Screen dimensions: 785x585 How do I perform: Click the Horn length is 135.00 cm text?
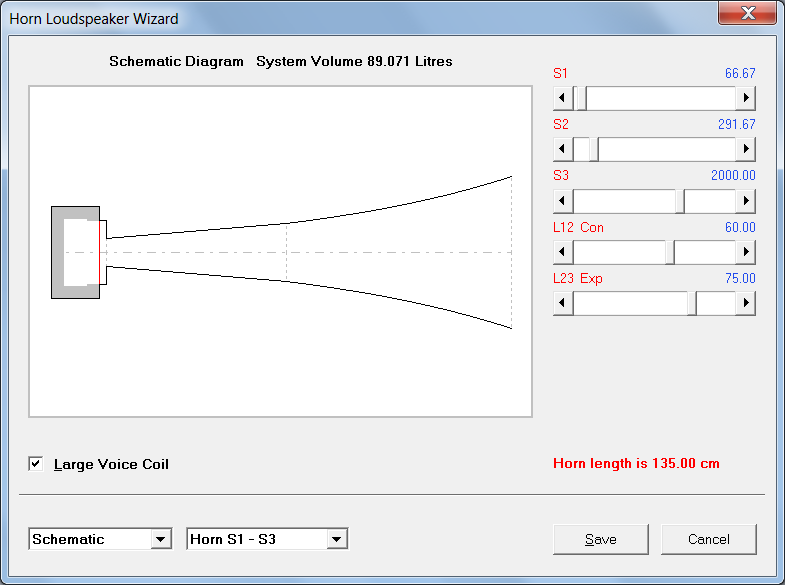click(636, 463)
